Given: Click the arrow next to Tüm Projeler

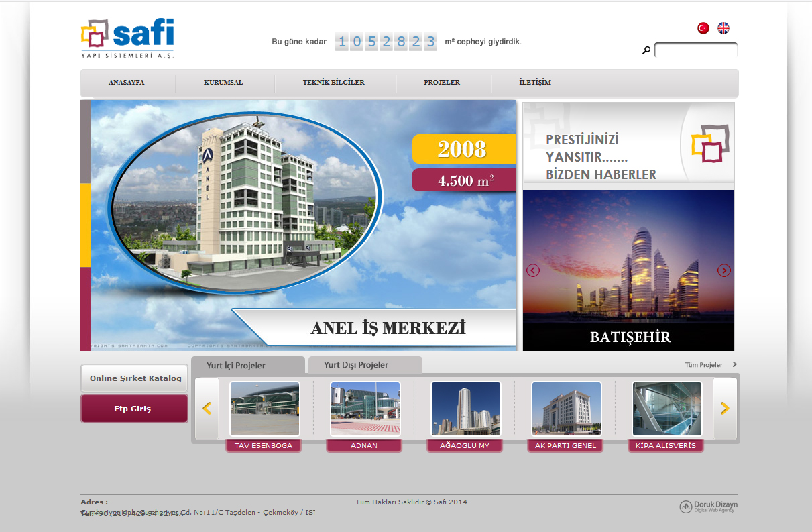Looking at the screenshot, I should 734,364.
